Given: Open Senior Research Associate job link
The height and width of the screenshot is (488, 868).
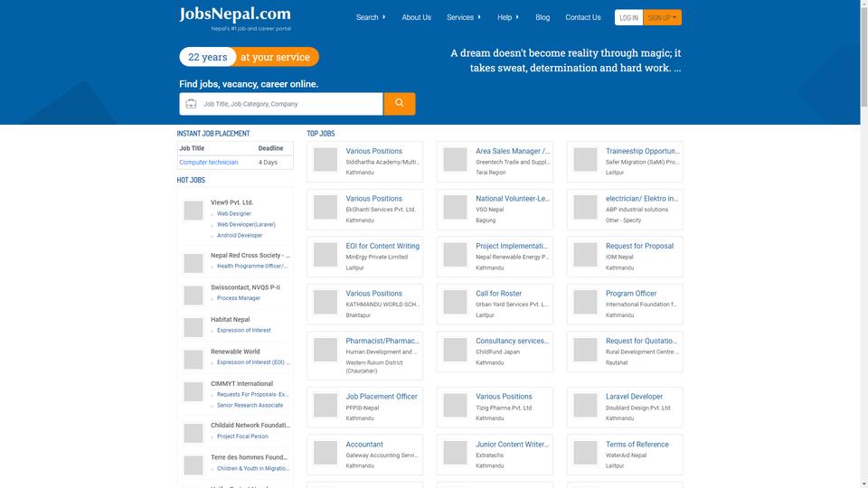Looking at the screenshot, I should point(250,405).
